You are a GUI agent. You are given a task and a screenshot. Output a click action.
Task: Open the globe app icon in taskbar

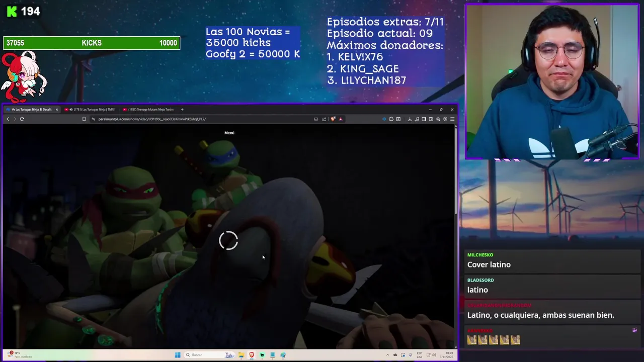(283, 355)
